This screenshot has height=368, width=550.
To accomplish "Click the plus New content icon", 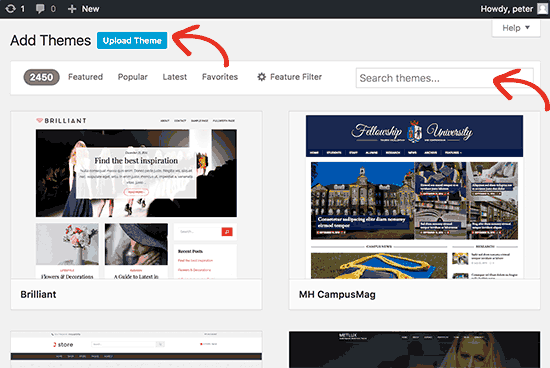I will pyautogui.click(x=72, y=9).
